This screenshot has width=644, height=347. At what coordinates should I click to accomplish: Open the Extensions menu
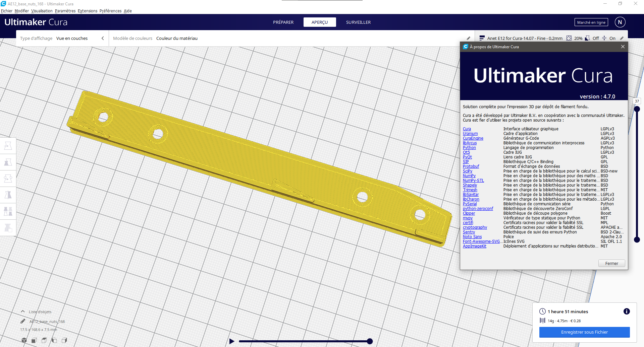pyautogui.click(x=88, y=11)
